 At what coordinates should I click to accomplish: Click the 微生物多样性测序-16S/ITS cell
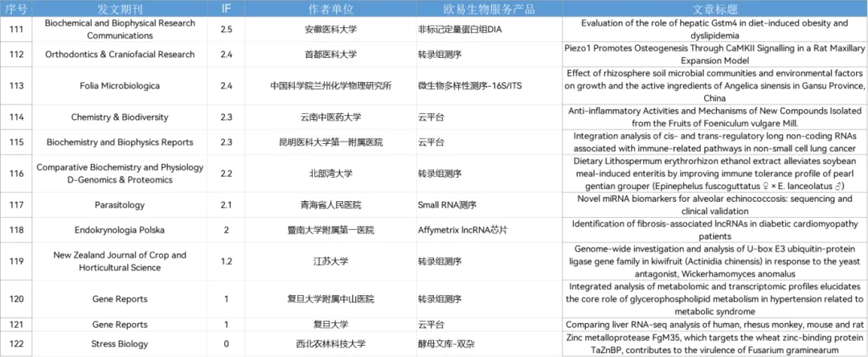(x=489, y=86)
